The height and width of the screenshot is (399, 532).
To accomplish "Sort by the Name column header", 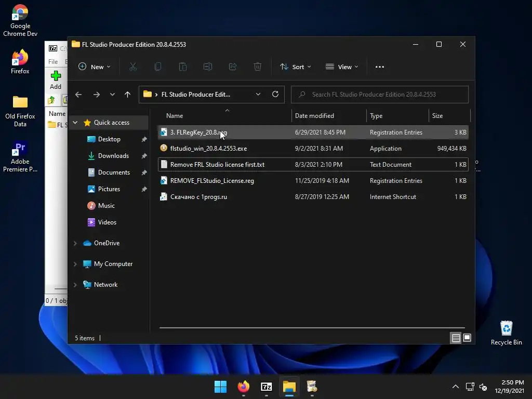I will tap(224, 116).
